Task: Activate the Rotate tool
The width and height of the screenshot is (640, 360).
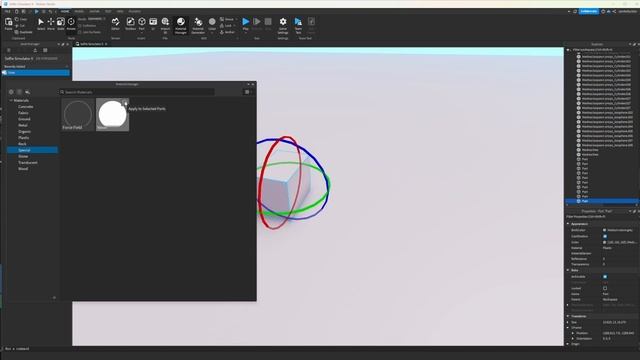Action: point(71,24)
